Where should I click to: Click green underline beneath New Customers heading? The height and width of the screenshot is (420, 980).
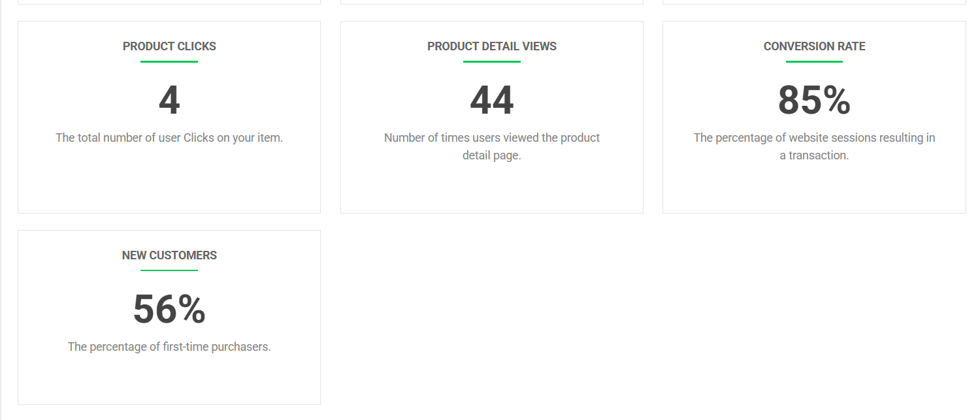point(169,270)
